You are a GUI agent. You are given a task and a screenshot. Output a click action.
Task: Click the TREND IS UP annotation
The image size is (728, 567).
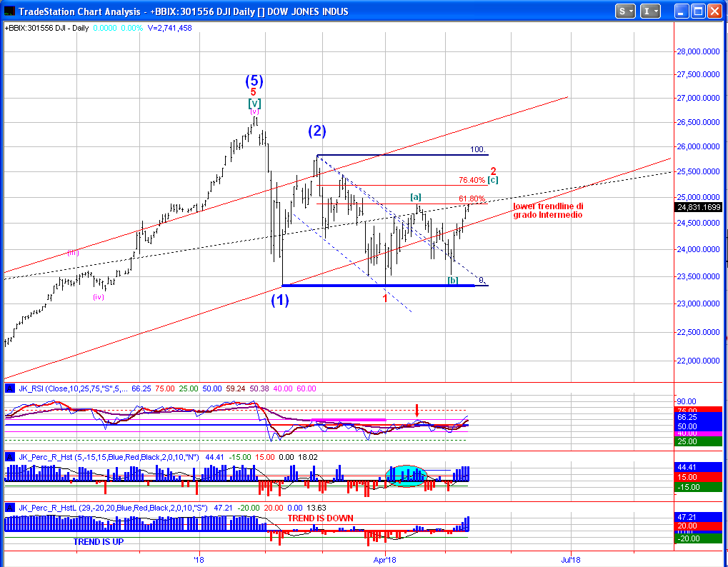tap(99, 541)
